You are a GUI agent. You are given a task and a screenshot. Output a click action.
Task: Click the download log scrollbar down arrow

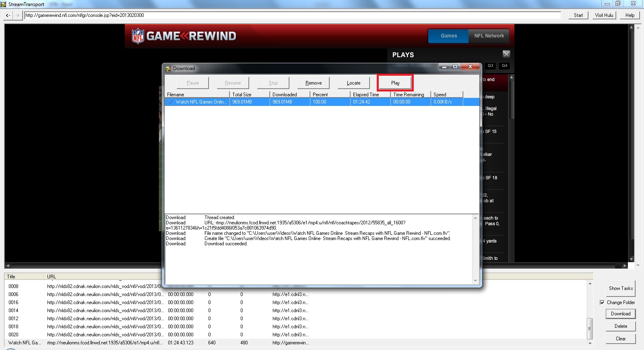pos(475,280)
